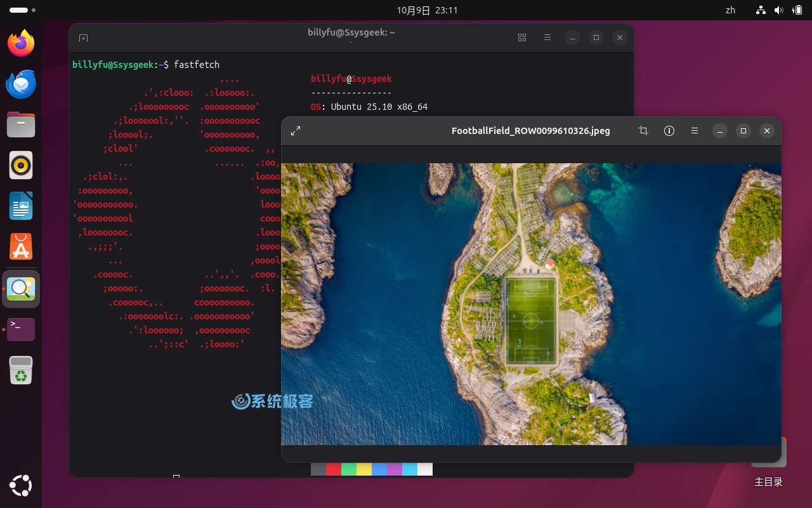The height and width of the screenshot is (508, 812).
Task: Toggle fullscreen in the image viewer
Action: tap(296, 131)
